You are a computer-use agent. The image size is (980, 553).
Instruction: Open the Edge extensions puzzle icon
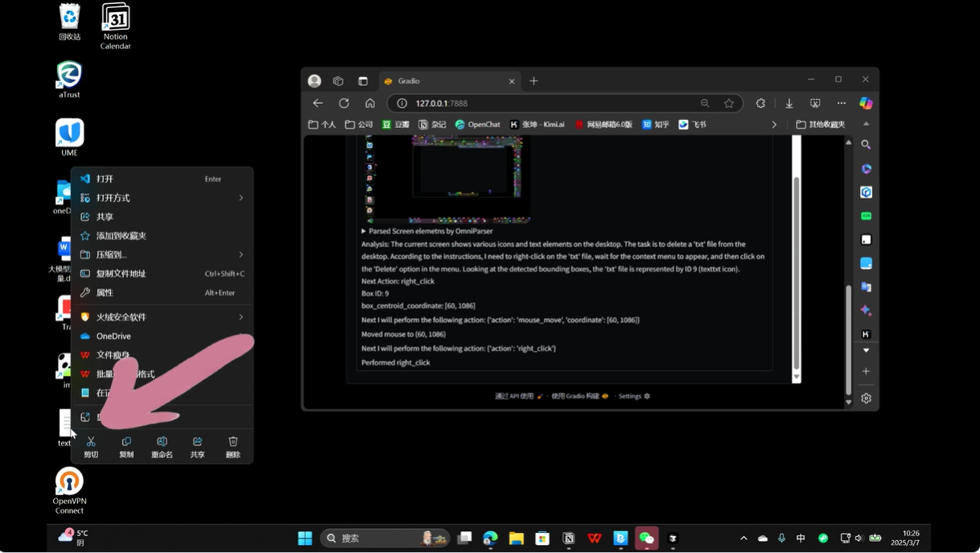[x=760, y=103]
